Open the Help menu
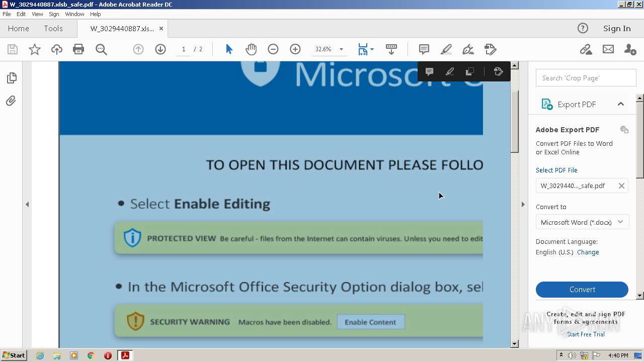644x362 pixels. (96, 14)
